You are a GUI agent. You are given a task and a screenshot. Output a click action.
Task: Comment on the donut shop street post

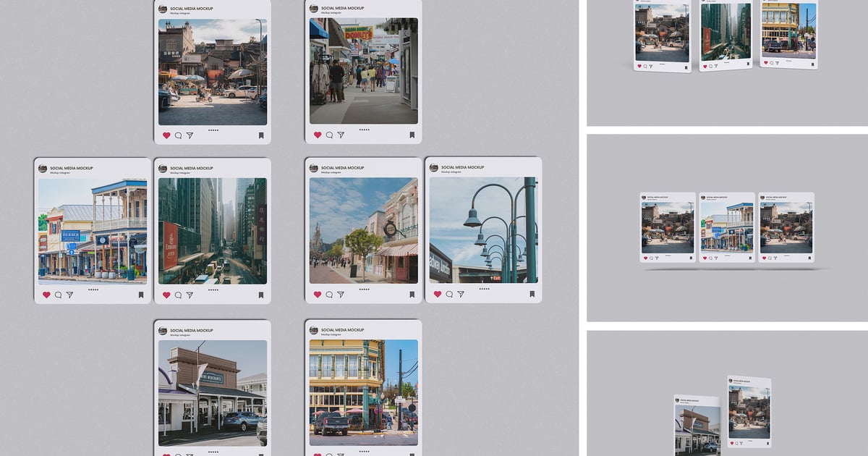[x=329, y=135]
